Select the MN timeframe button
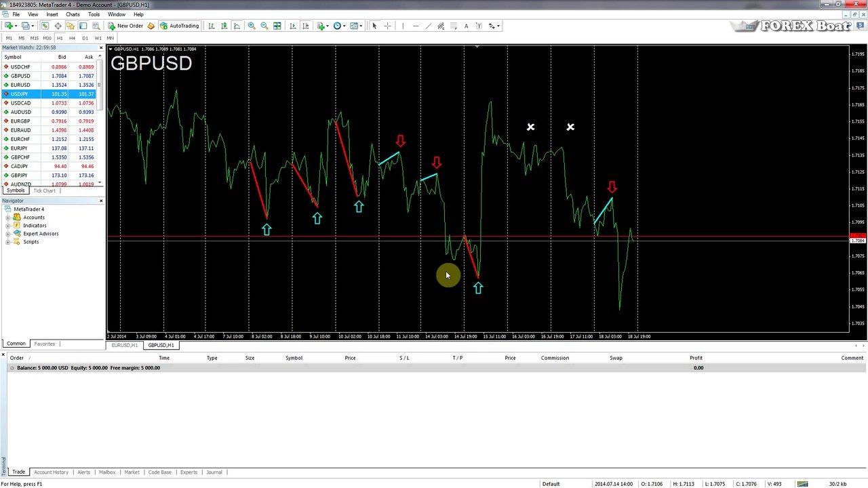This screenshot has width=868, height=488. [110, 38]
